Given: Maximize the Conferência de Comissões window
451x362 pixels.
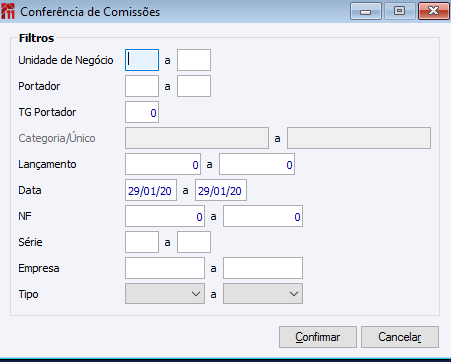Looking at the screenshot, I should (x=400, y=11).
